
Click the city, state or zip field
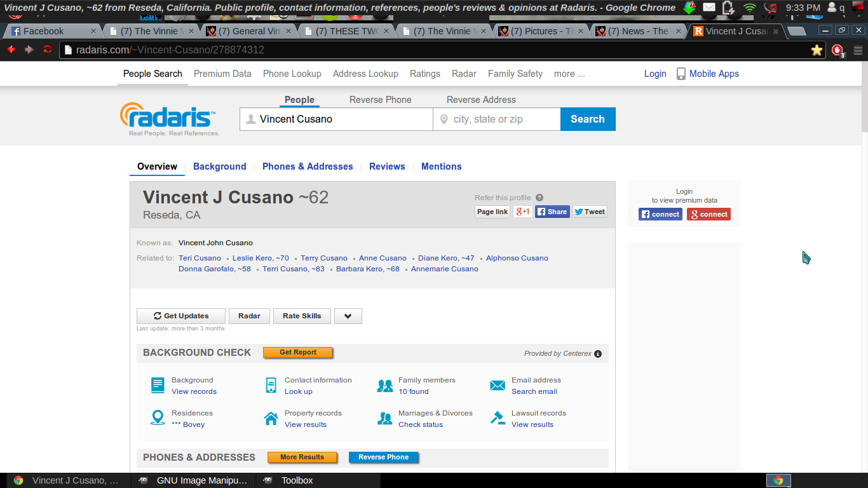(x=497, y=119)
